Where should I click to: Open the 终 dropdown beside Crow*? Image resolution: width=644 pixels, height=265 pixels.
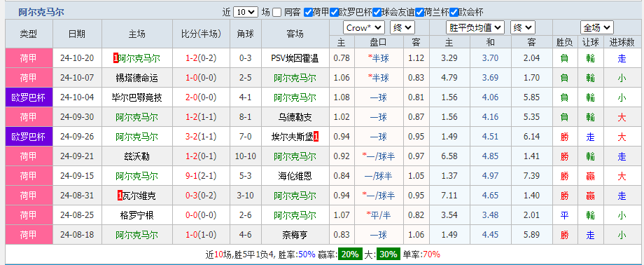402,28
